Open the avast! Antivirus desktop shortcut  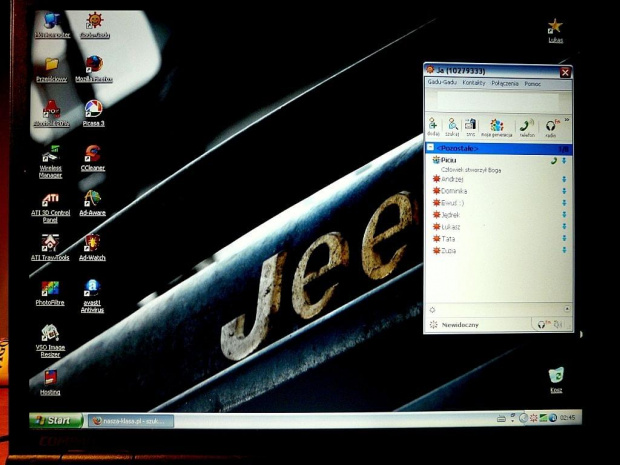coord(92,296)
